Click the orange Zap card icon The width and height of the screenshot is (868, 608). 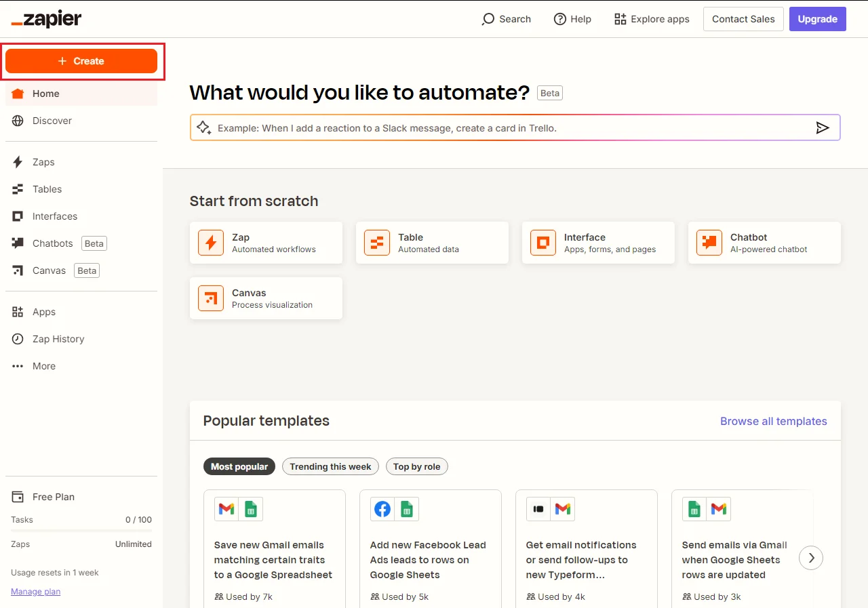[x=211, y=243]
